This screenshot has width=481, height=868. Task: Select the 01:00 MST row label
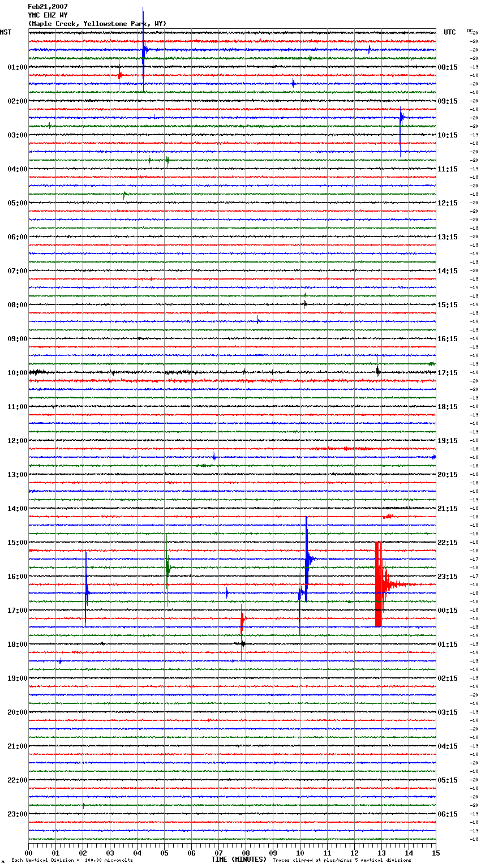click(18, 67)
